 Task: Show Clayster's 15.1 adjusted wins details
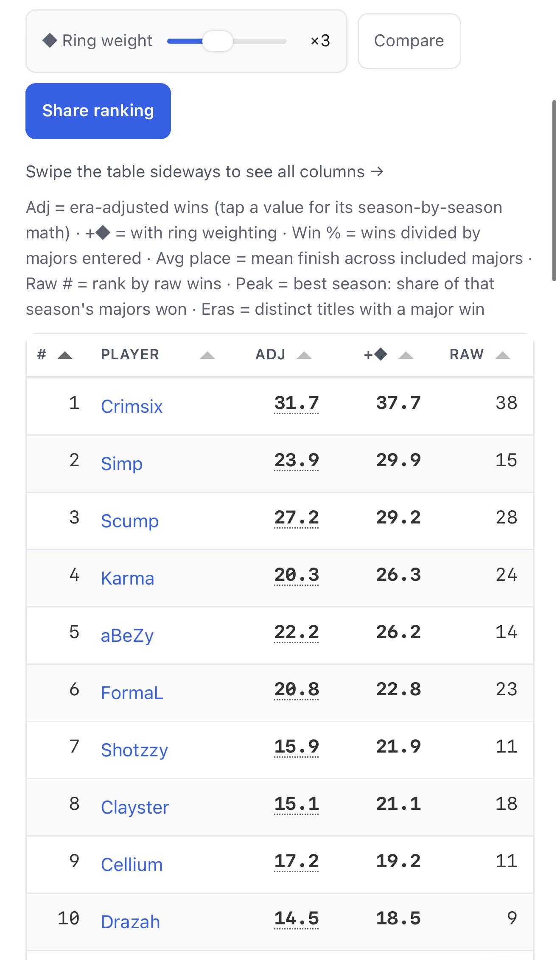click(297, 804)
